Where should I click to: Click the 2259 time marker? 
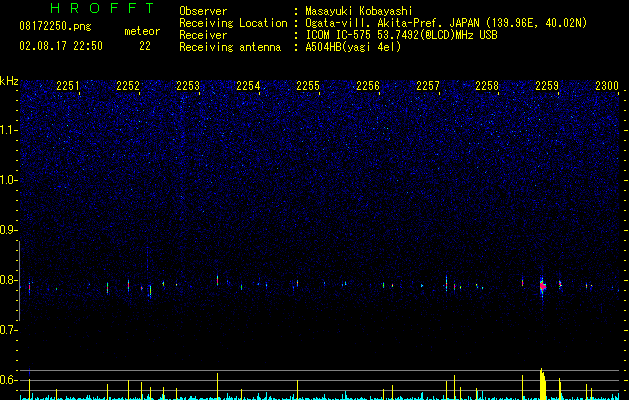tap(547, 86)
